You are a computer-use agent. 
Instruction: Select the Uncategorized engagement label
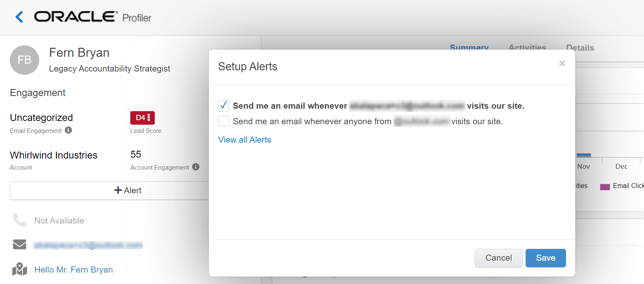[41, 118]
